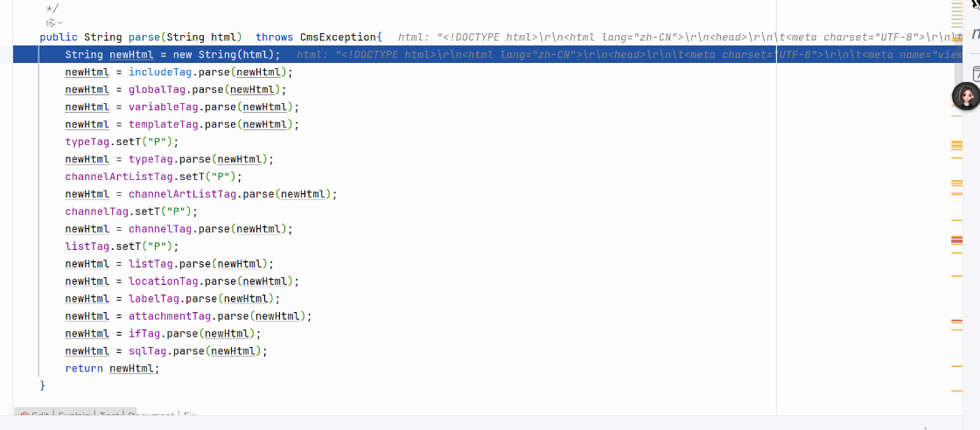Click the panel icon below the divider at right edge
Image resolution: width=980 pixels, height=430 pixels.
[975, 71]
